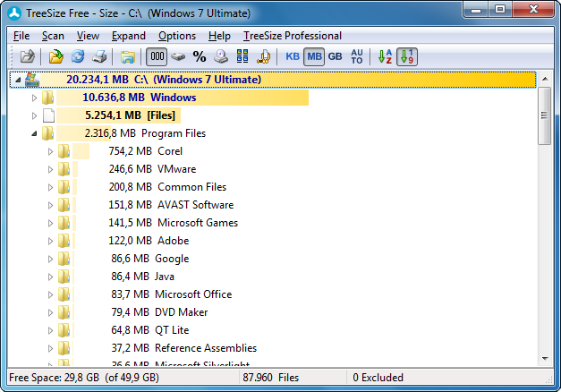Expand the AVAST Software folder
The height and width of the screenshot is (392, 561).
50,205
